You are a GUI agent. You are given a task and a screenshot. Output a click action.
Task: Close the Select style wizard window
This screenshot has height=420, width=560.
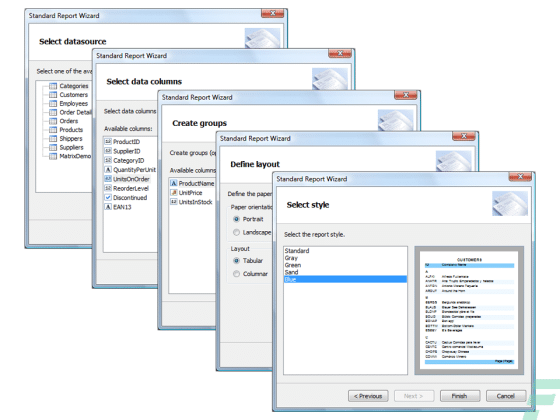point(520,176)
